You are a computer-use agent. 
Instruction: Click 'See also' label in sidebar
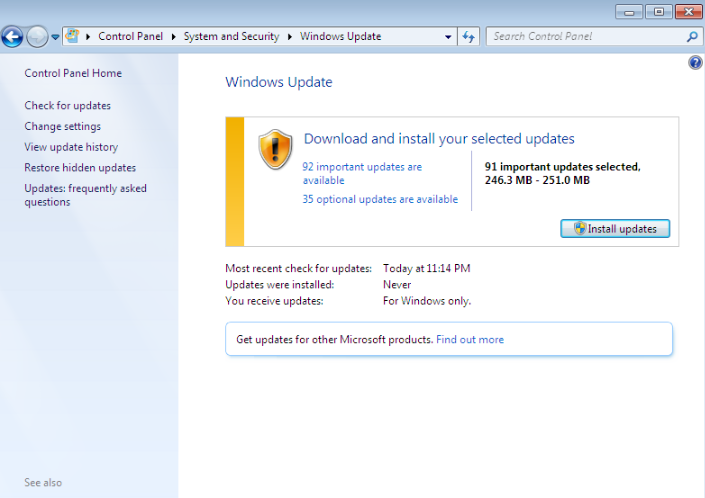(x=43, y=483)
